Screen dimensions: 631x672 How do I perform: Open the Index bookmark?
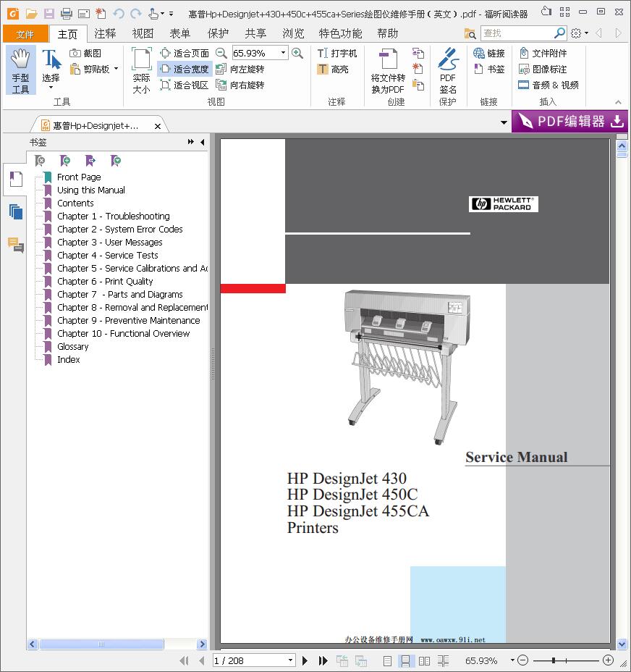point(69,360)
